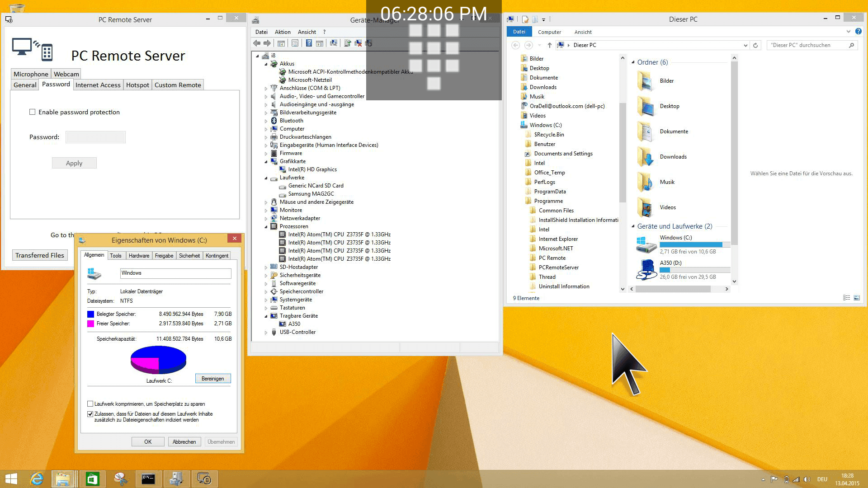The width and height of the screenshot is (868, 488).
Task: Open Internet Explorer from the taskbar
Action: [x=37, y=479]
